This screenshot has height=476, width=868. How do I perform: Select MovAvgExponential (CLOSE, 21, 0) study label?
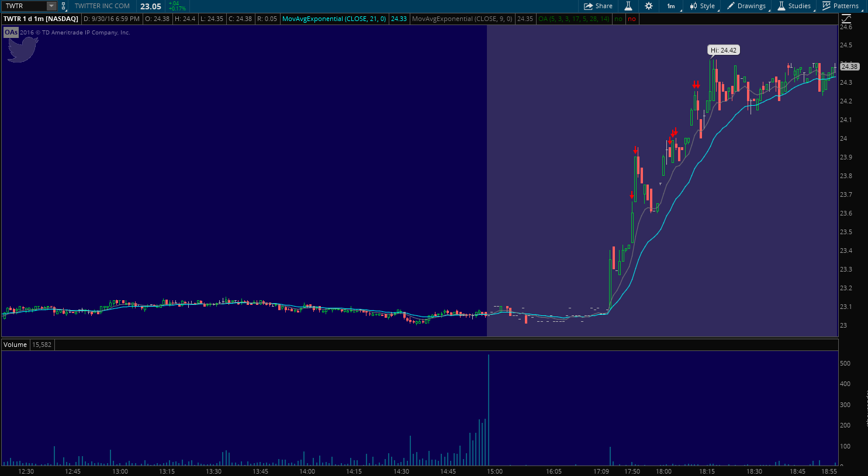pos(334,19)
